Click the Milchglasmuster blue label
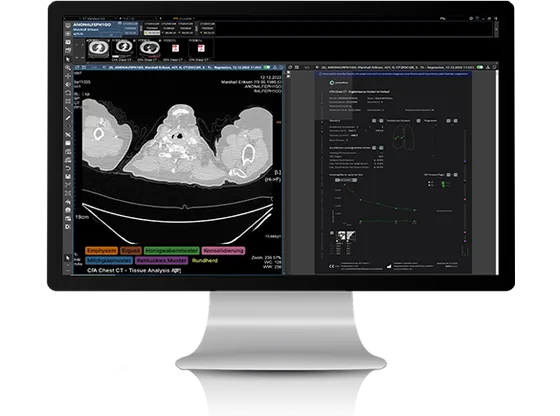 [109, 260]
